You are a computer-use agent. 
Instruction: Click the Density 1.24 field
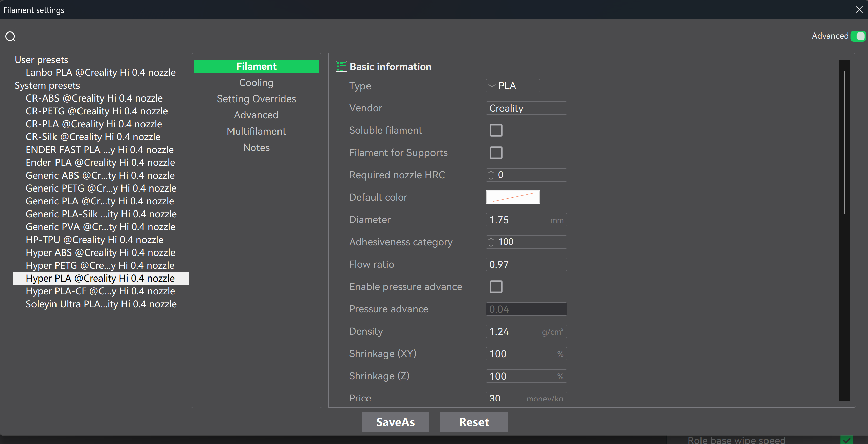click(x=526, y=331)
